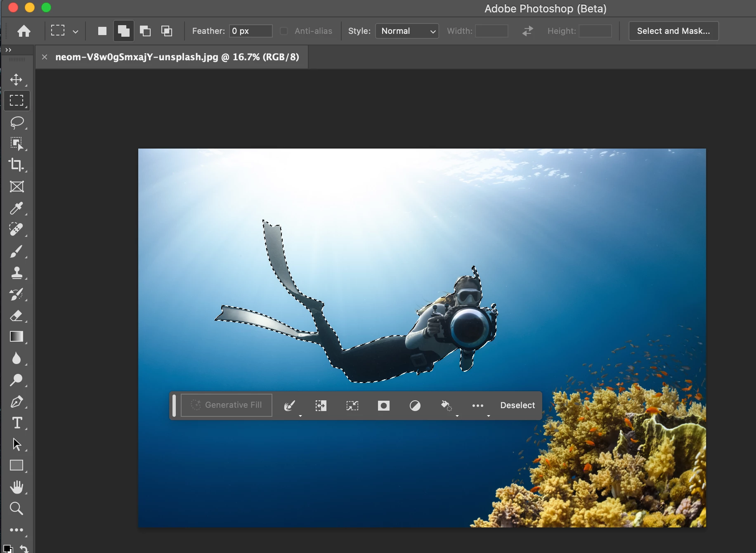Screen dimensions: 756x553
Task: Click the Select and Mask button
Action: tap(673, 31)
